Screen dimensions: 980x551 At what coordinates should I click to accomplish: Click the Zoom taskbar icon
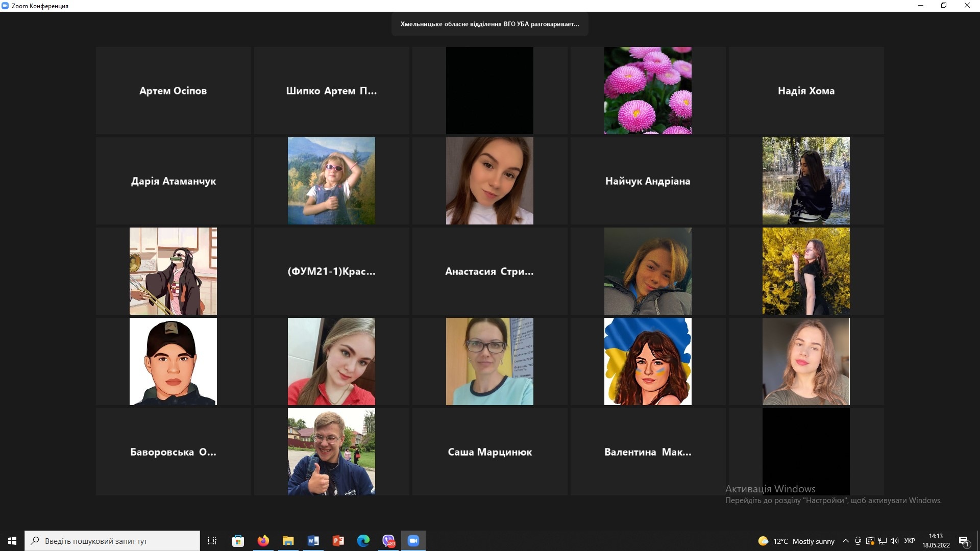click(x=413, y=541)
